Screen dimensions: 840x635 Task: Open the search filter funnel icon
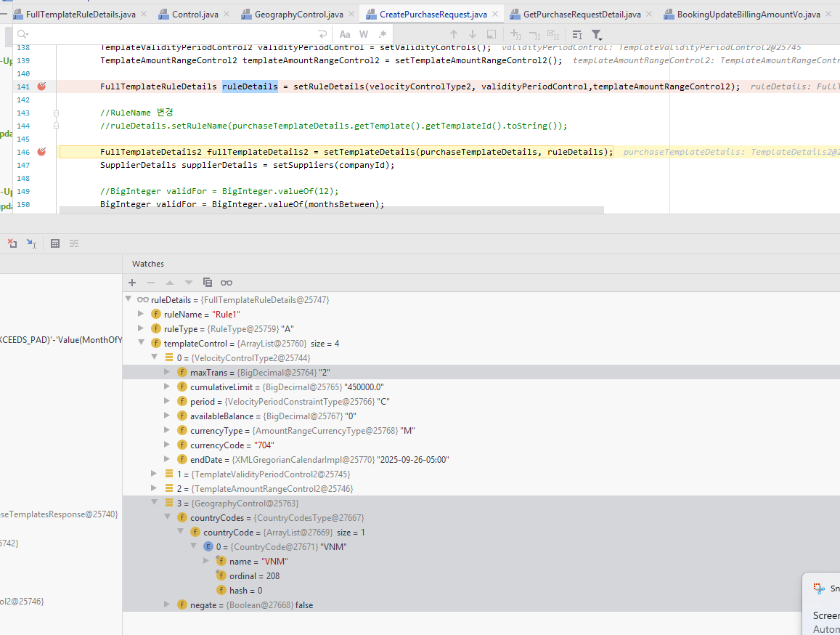pyautogui.click(x=596, y=34)
